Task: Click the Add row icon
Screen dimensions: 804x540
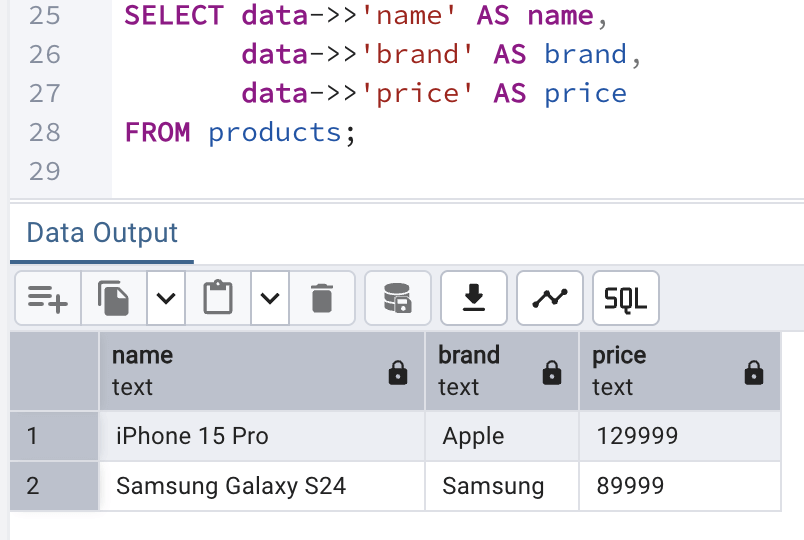Action: 48,298
